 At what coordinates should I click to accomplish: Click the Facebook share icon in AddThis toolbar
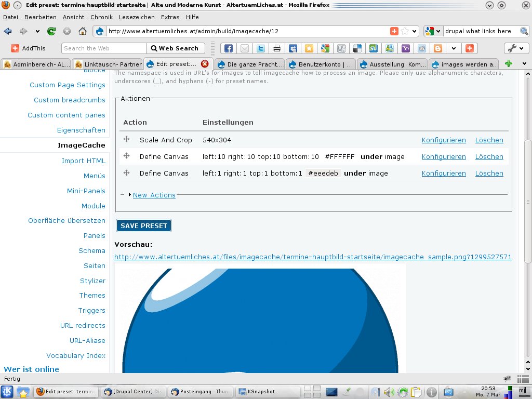click(228, 48)
